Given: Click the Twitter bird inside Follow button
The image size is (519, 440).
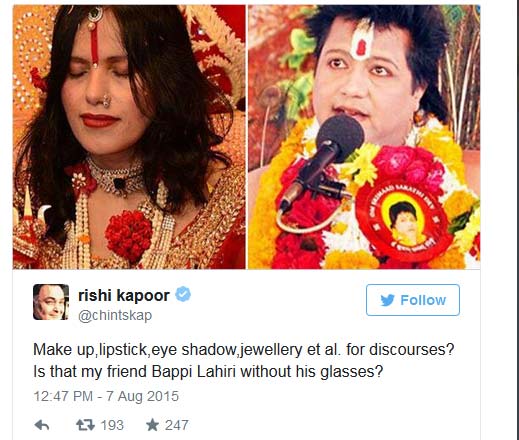Looking at the screenshot, I should point(387,300).
